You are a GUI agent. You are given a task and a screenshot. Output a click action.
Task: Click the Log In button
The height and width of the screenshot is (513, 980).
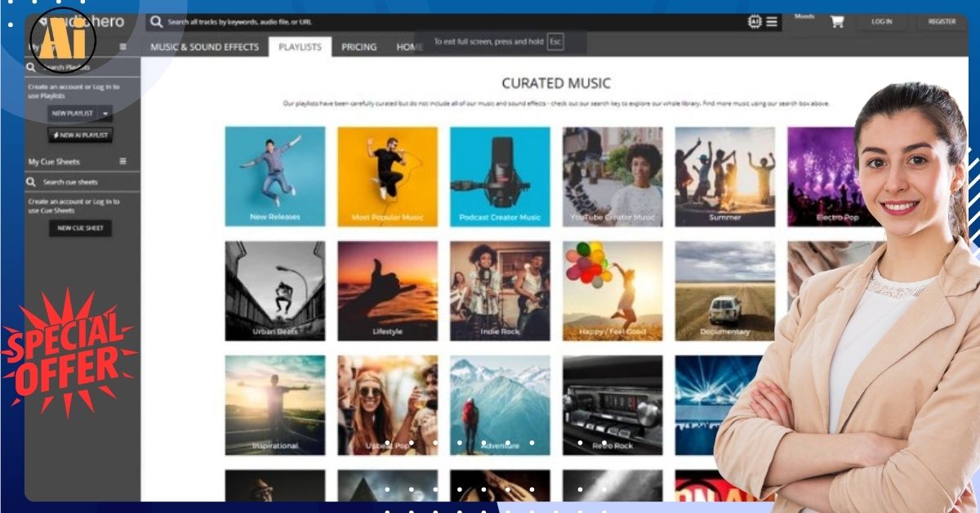882,22
